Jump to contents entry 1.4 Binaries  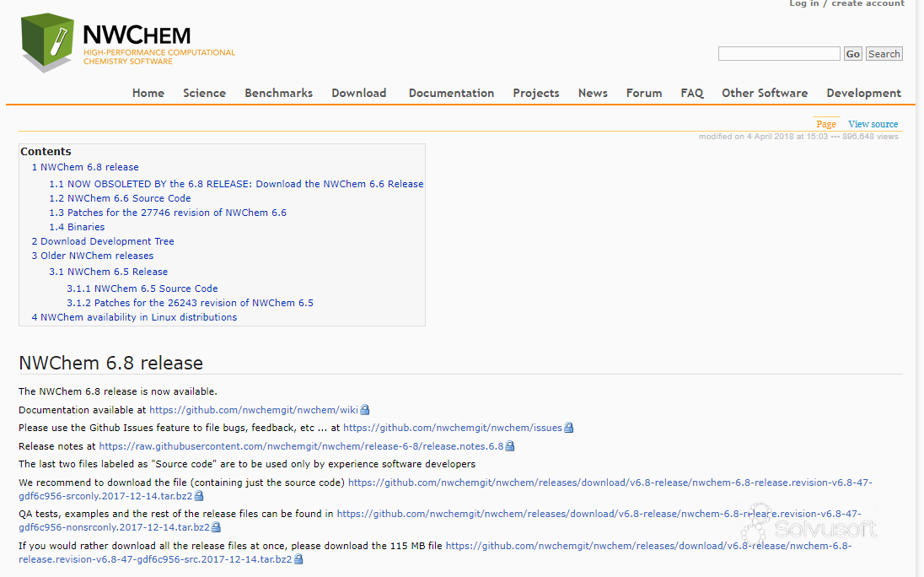click(x=77, y=227)
